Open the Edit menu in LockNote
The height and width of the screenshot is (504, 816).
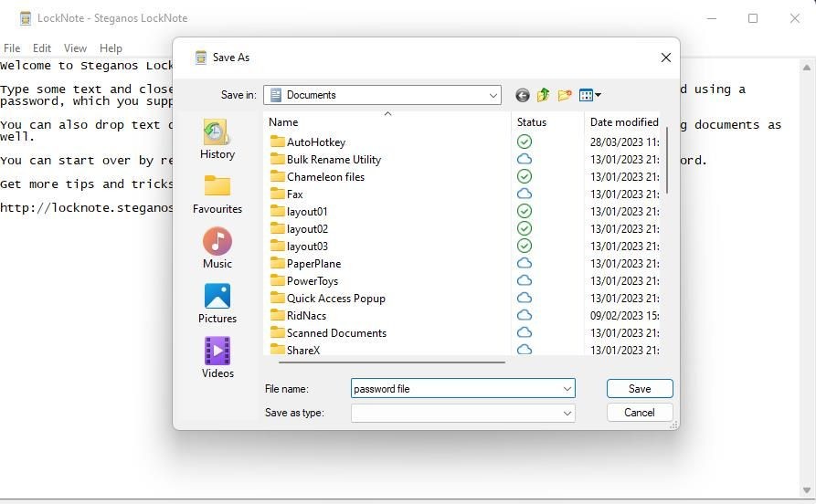[42, 48]
